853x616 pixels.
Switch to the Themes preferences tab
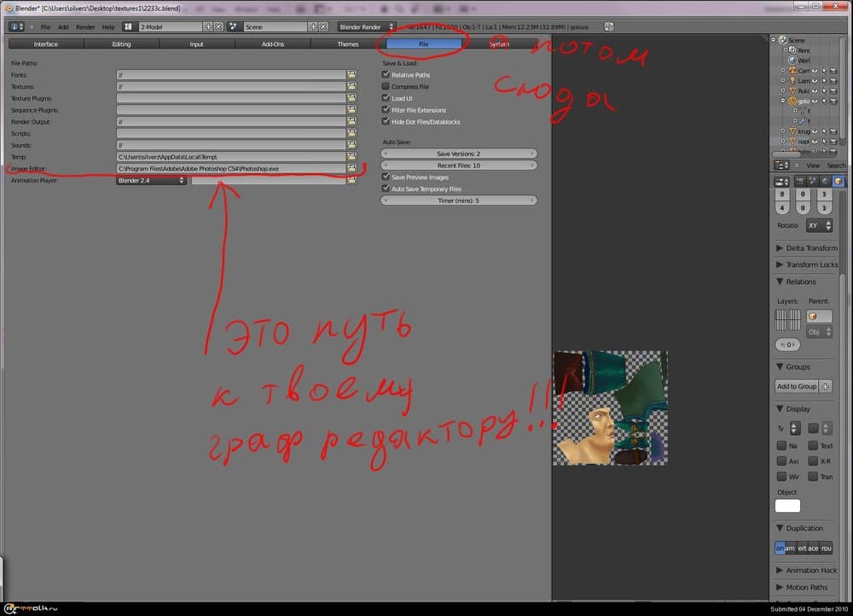348,44
